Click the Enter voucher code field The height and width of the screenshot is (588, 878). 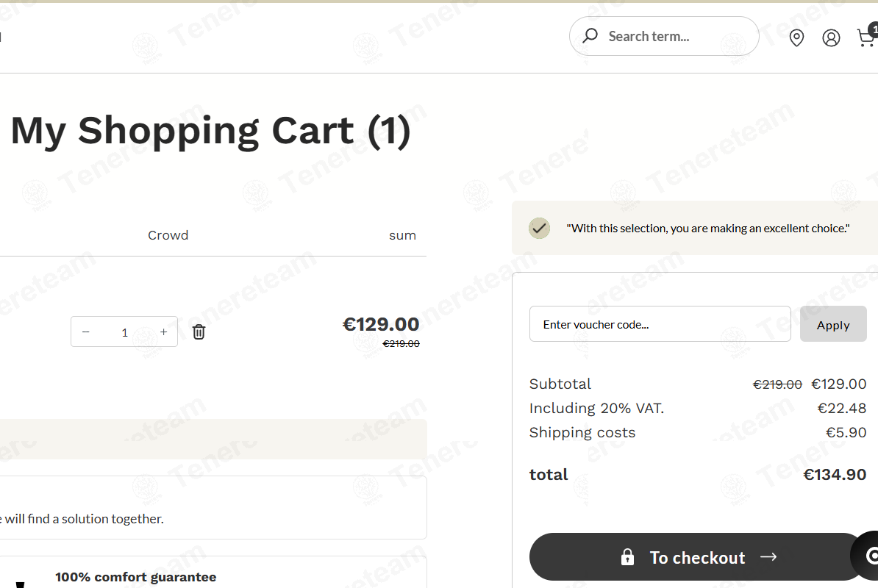[660, 324]
